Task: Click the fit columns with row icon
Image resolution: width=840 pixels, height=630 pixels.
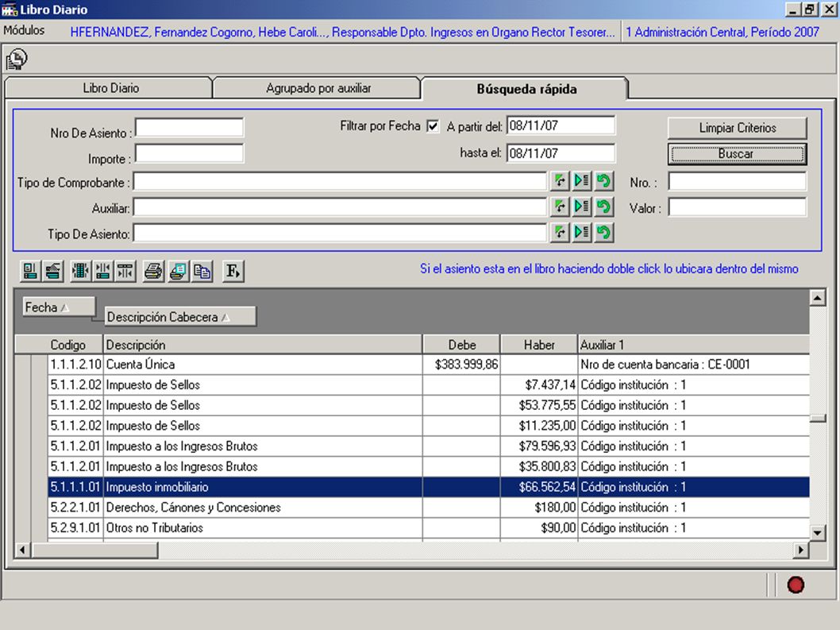Action: (103, 271)
